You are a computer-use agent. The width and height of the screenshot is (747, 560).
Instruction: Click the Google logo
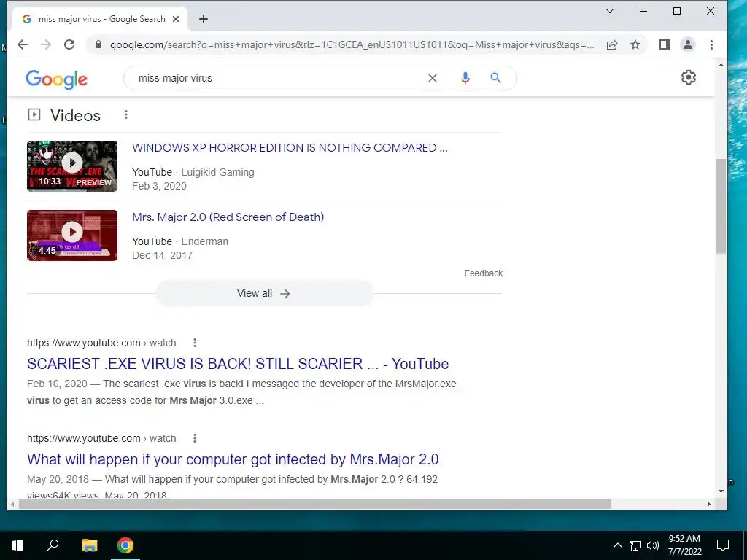57,79
